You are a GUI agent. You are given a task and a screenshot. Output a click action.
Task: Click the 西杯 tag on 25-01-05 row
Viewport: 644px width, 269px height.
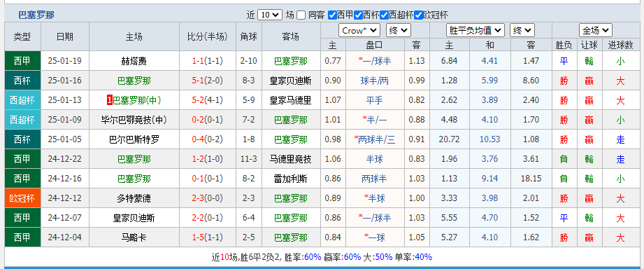tap(22, 140)
